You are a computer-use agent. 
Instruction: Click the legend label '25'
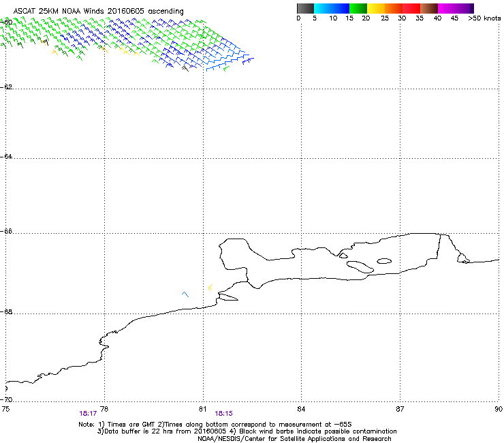click(385, 18)
